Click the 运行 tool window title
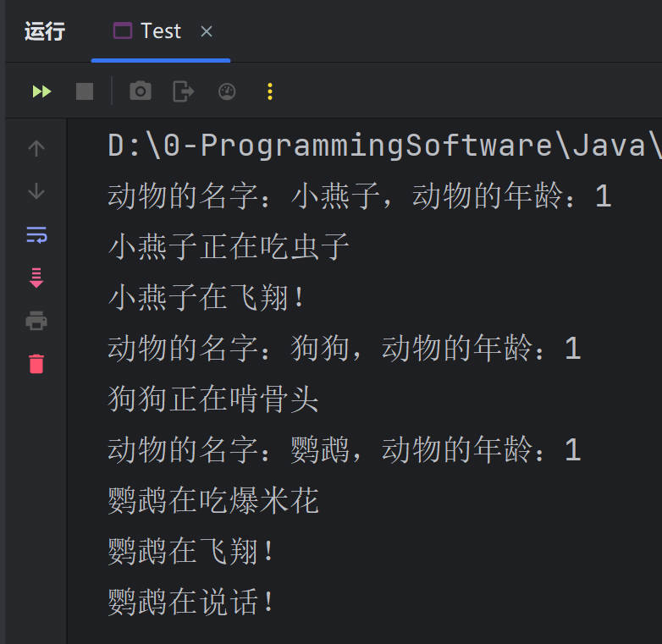 pos(45,32)
